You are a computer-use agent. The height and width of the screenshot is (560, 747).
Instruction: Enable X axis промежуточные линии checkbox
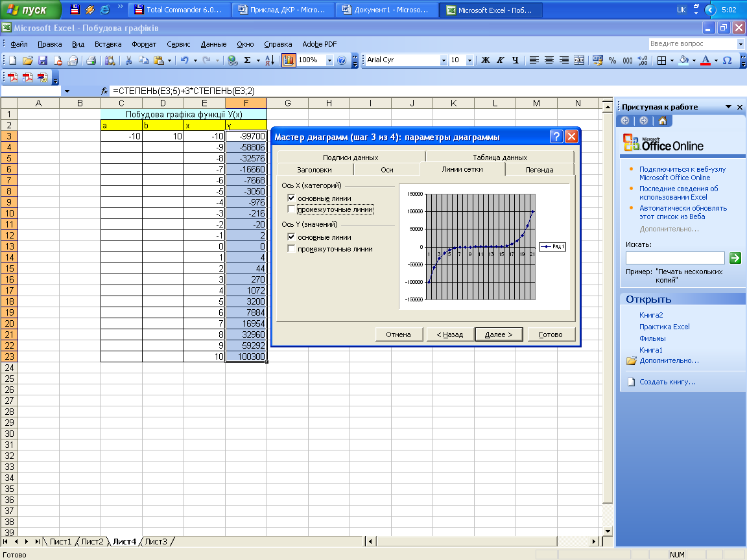click(291, 209)
